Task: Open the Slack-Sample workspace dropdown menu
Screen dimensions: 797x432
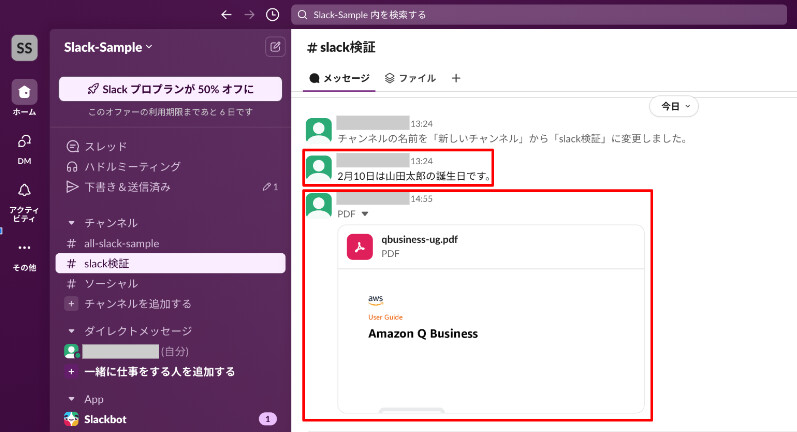Action: tap(108, 47)
